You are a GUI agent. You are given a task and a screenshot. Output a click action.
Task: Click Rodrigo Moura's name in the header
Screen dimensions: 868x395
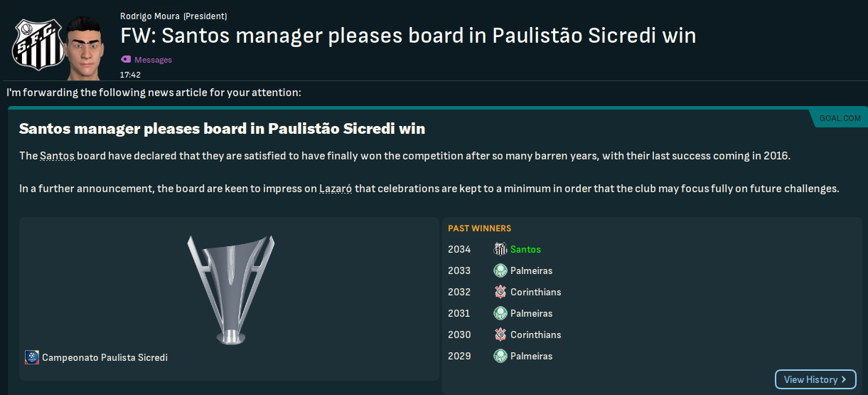[149, 16]
